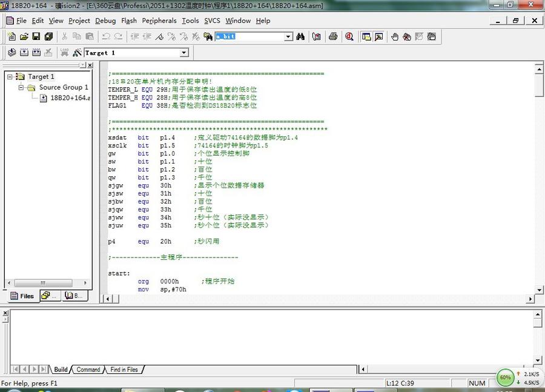Expand the find text combo box arrow
The width and height of the screenshot is (545, 392).
(x=288, y=36)
